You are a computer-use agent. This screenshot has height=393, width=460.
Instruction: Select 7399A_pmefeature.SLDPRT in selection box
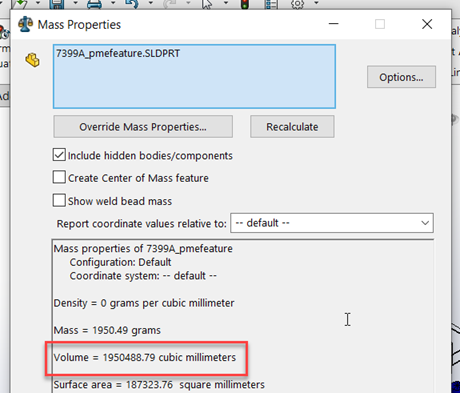[x=118, y=53]
